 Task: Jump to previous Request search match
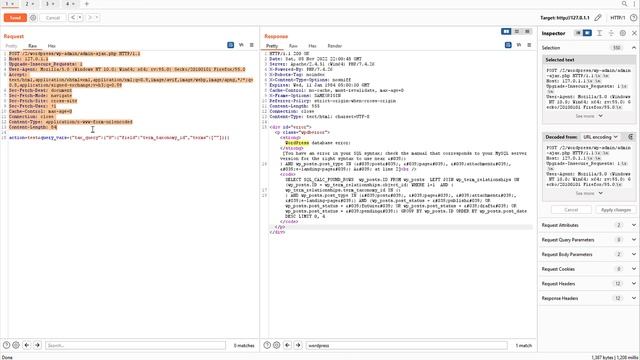[27, 345]
